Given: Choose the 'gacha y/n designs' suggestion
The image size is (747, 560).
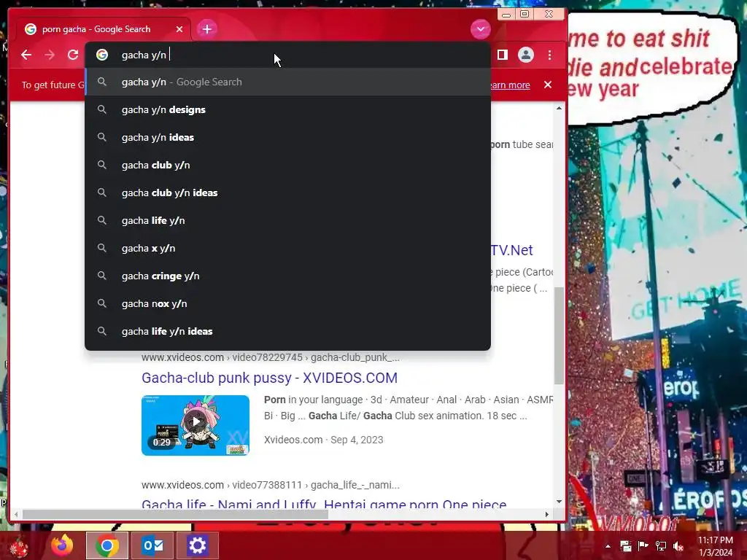Looking at the screenshot, I should coord(287,109).
